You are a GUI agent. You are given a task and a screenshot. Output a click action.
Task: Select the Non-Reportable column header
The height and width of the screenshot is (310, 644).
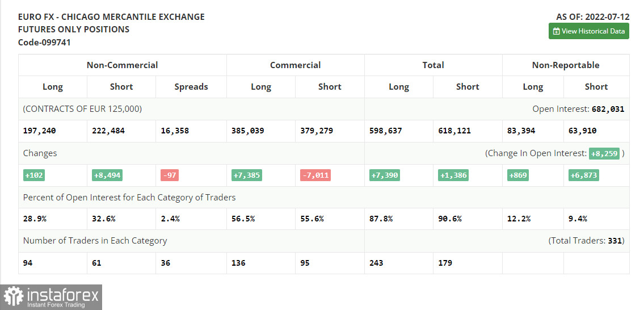(565, 65)
